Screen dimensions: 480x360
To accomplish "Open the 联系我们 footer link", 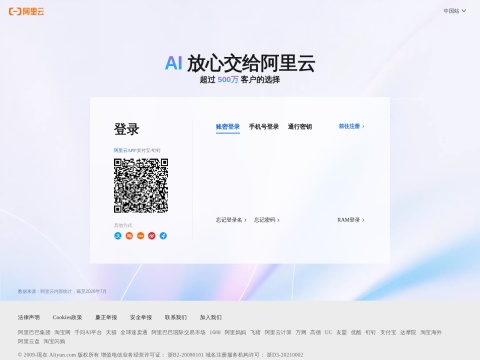I will pyautogui.click(x=176, y=317).
